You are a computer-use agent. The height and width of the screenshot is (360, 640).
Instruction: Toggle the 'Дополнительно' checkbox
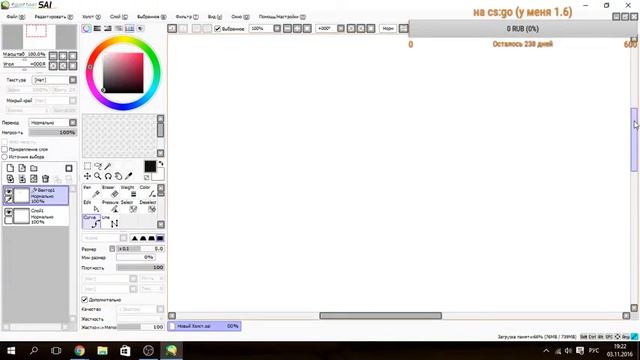tap(84, 300)
